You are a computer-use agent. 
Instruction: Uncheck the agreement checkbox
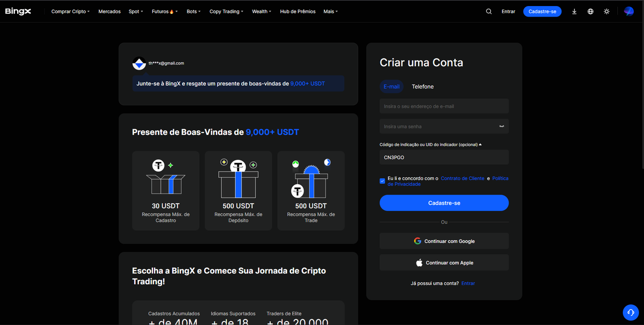click(382, 181)
